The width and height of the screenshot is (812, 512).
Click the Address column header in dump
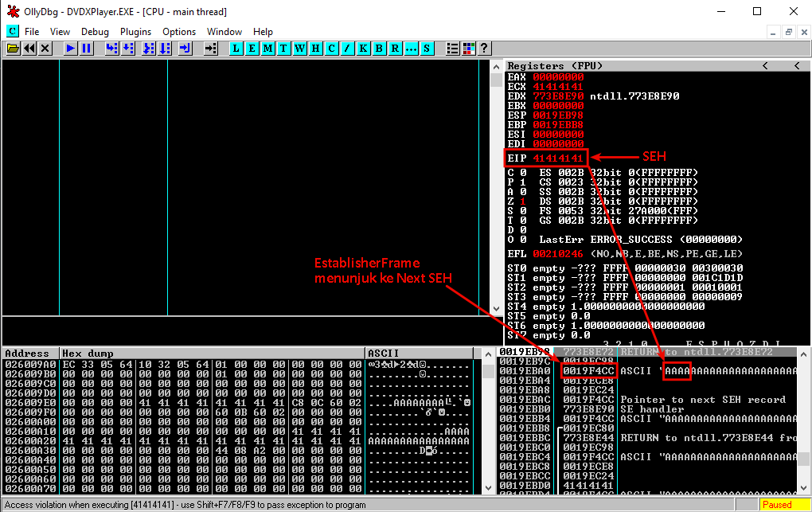[31, 354]
